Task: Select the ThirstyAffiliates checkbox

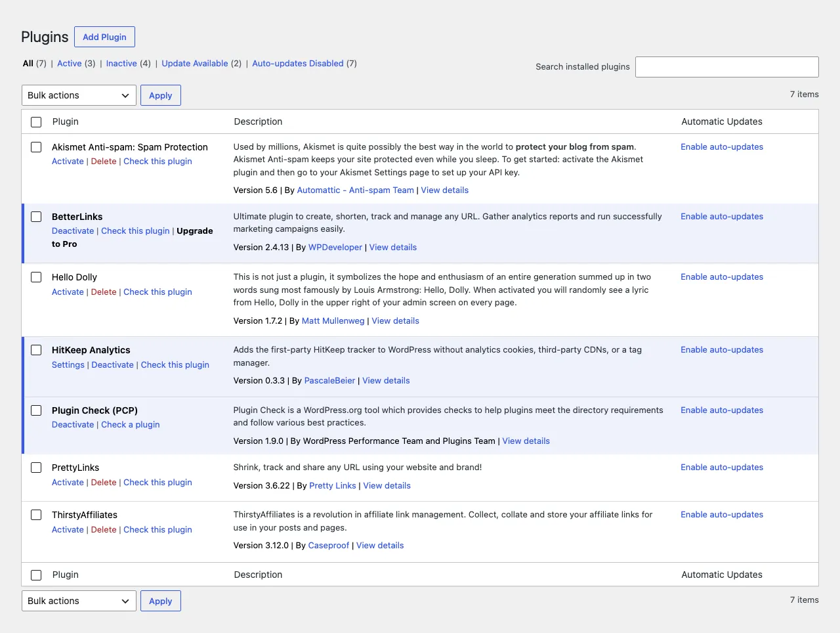Action: pos(36,515)
